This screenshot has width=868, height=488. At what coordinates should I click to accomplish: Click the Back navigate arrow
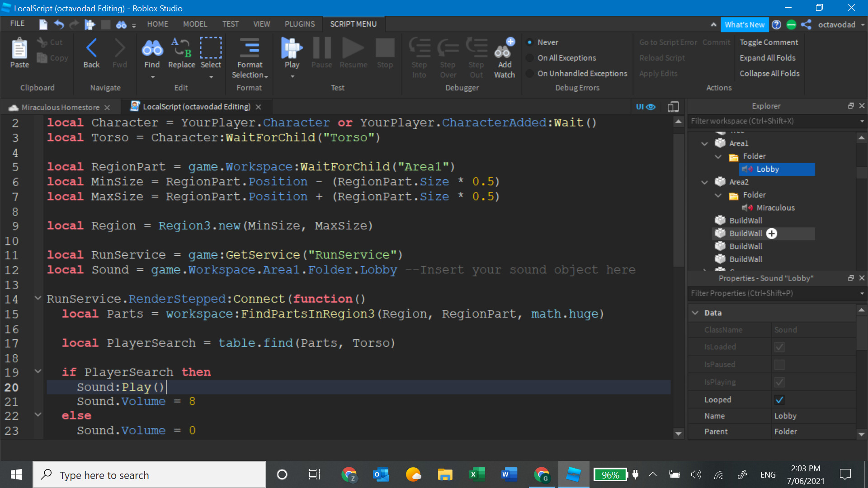[x=91, y=48]
